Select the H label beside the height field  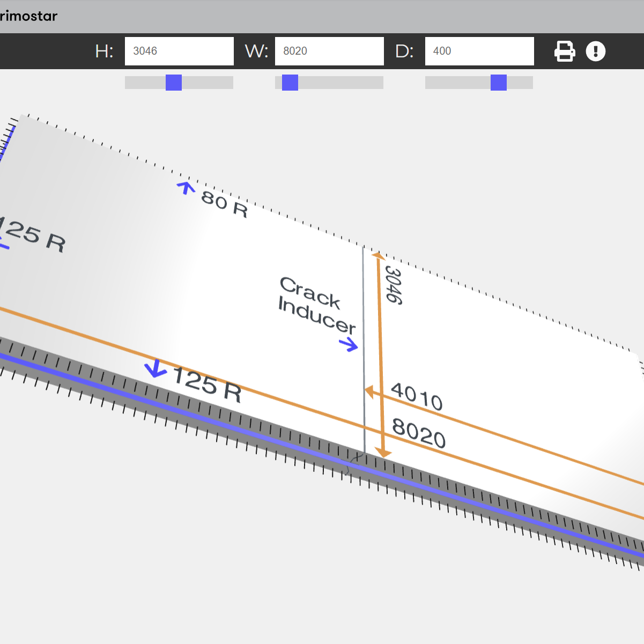coord(104,51)
